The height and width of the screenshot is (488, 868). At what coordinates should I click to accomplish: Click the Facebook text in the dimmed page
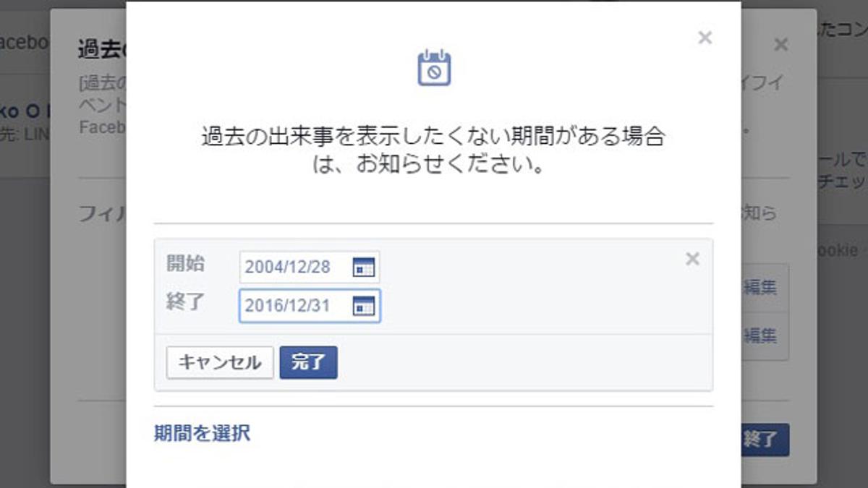point(24,42)
